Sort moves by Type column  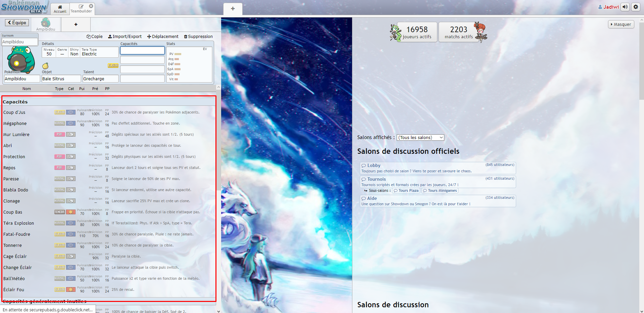pyautogui.click(x=59, y=89)
